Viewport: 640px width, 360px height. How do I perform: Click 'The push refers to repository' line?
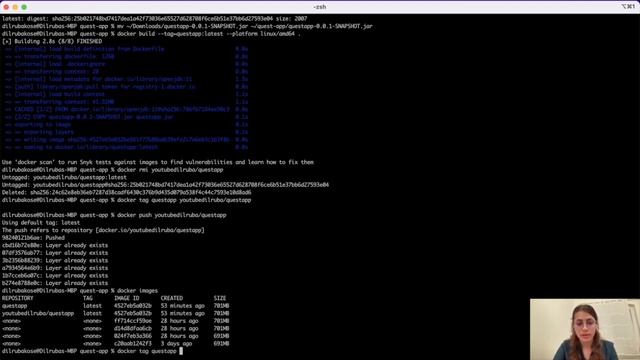(103, 230)
